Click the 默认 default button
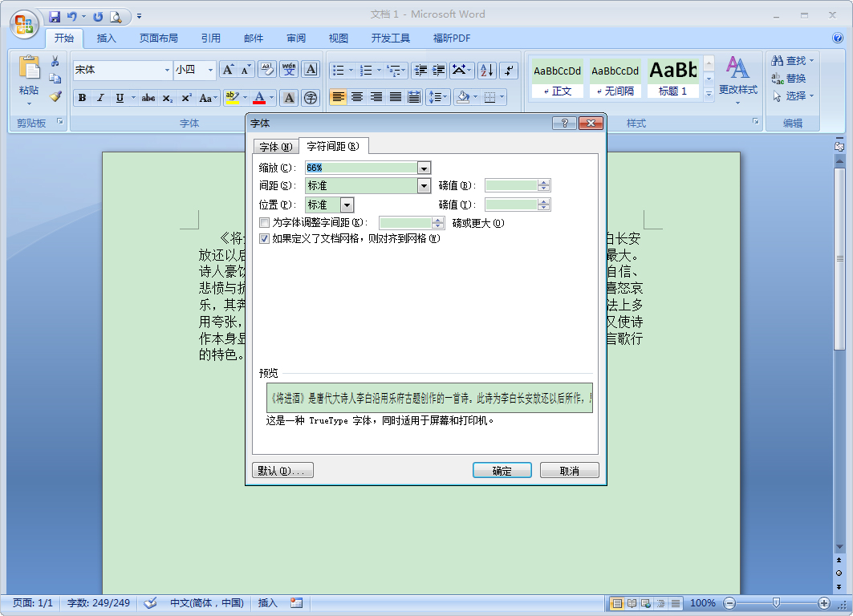 (282, 470)
